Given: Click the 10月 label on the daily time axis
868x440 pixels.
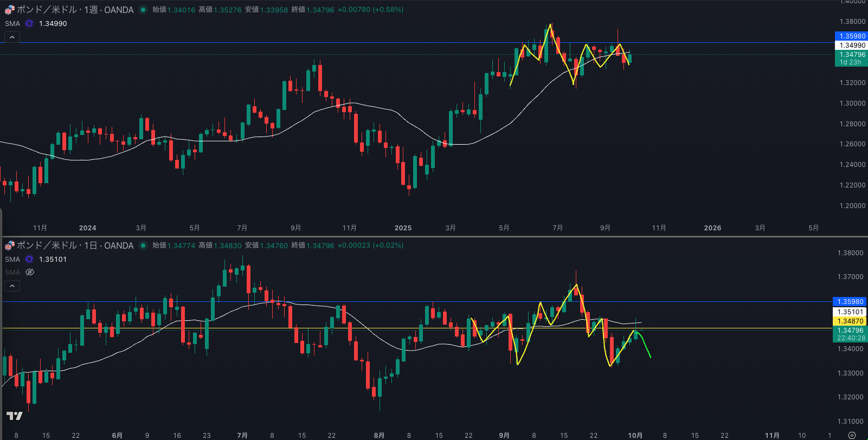Looking at the screenshot, I should point(635,435).
